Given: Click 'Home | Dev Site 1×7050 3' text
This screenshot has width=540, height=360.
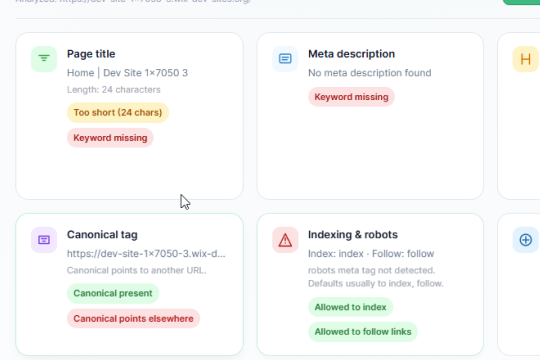Looking at the screenshot, I should coord(127,73).
